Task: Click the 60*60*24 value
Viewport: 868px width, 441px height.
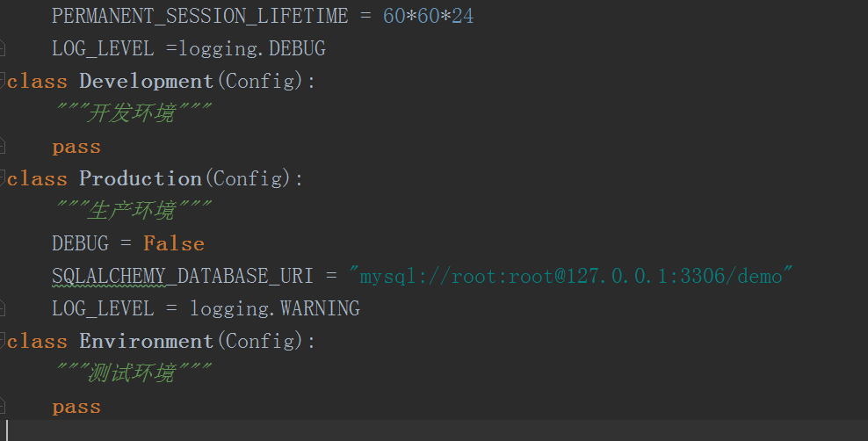Action: click(x=428, y=16)
